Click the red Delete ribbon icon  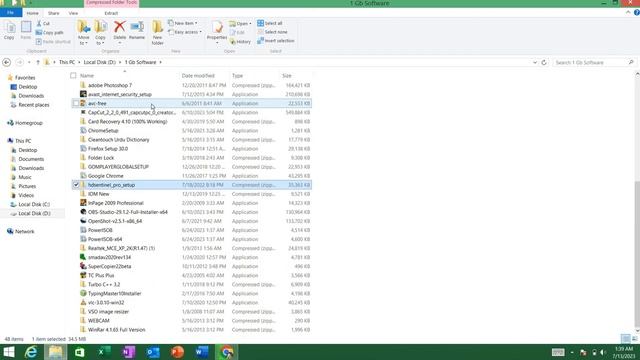click(120, 31)
